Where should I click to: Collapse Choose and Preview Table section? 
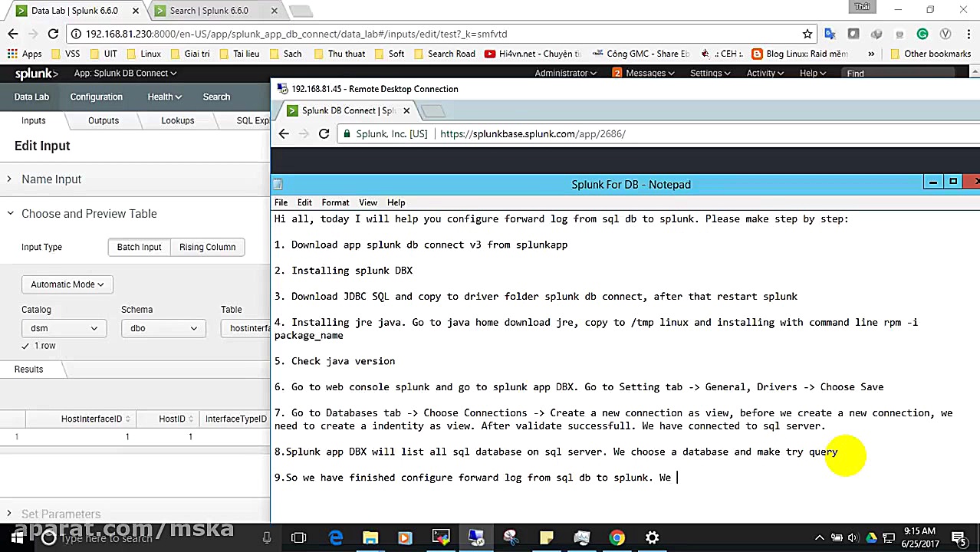[89, 214]
